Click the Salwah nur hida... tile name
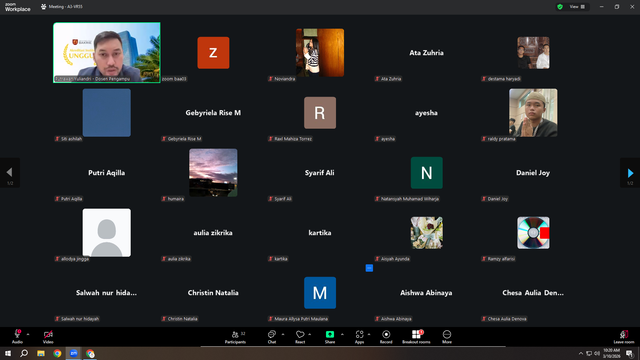Viewport: 640px width, 360px height. [x=107, y=293]
